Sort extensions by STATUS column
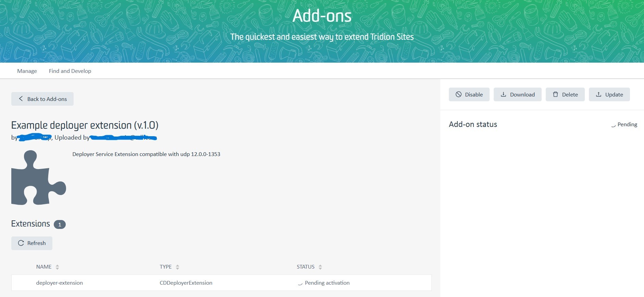644x297 pixels. [x=310, y=267]
